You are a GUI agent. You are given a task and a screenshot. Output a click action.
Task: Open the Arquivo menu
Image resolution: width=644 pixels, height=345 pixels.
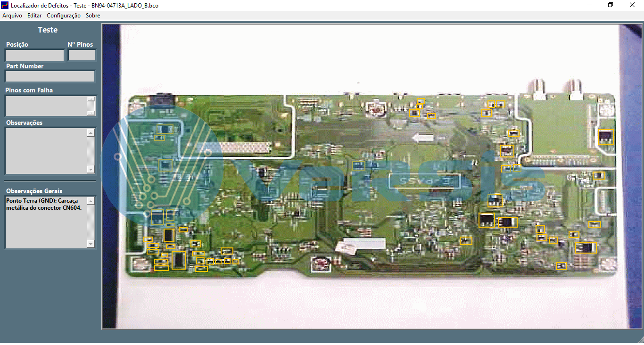[x=12, y=16]
